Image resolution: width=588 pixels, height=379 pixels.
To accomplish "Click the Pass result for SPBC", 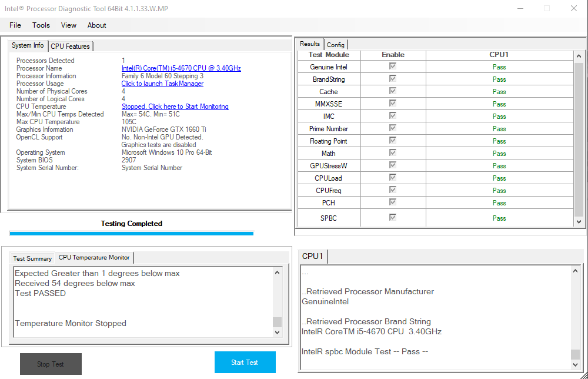I will tap(499, 218).
